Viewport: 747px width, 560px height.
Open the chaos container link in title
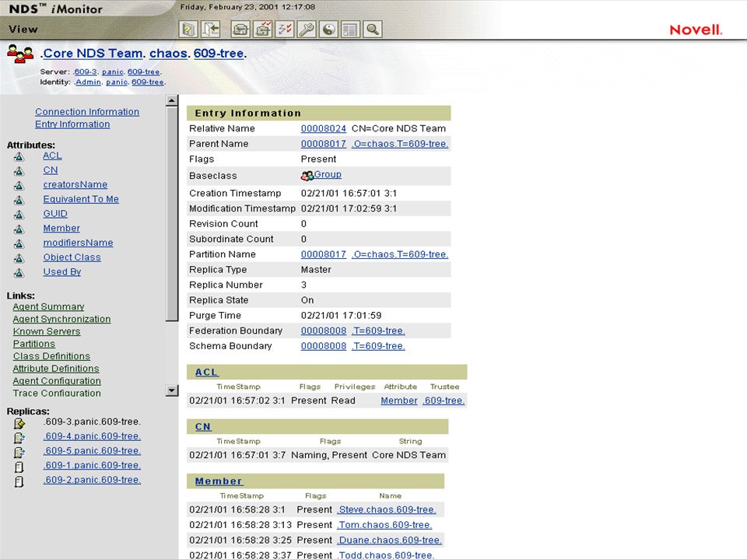click(x=168, y=54)
